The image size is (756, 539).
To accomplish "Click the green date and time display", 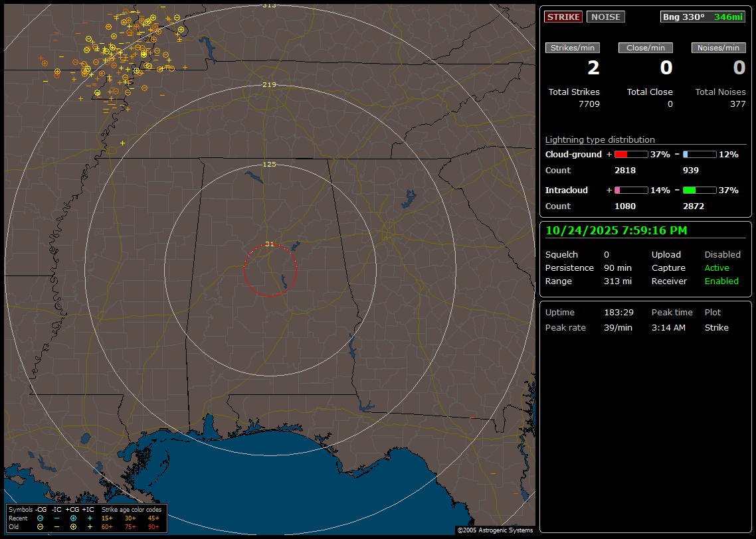I will click(616, 231).
